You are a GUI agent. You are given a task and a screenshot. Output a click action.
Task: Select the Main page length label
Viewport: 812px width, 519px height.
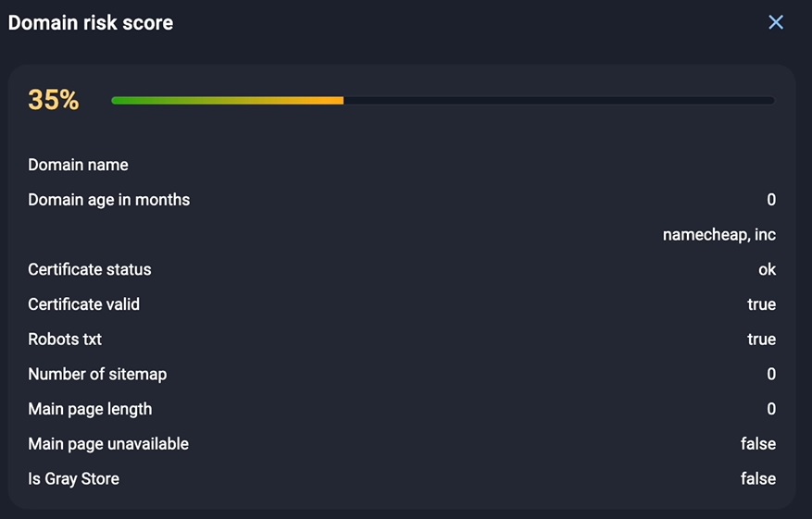click(90, 409)
